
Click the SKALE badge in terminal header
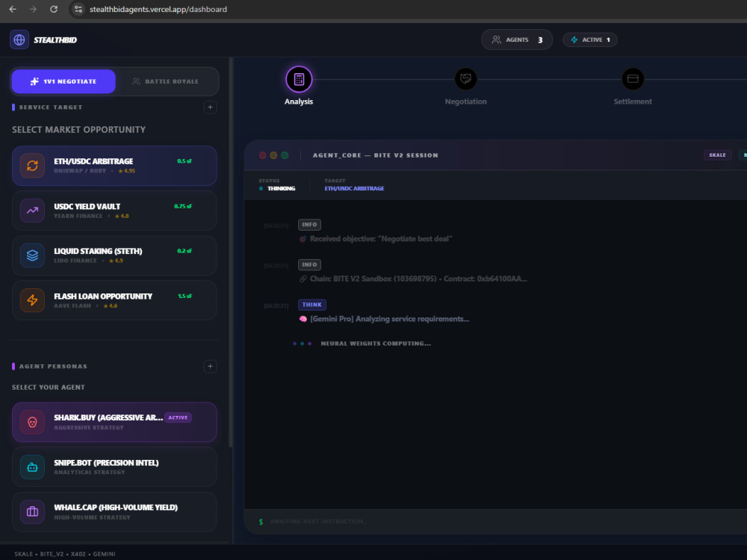[717, 155]
